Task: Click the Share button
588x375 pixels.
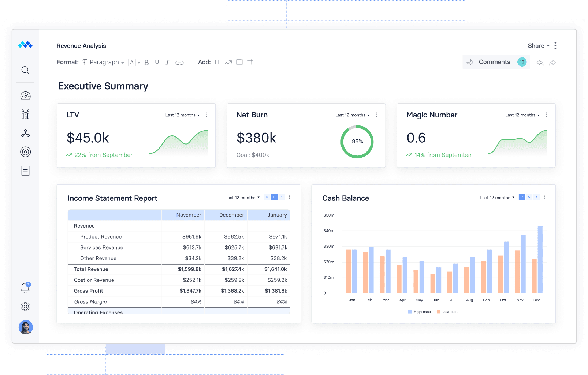Action: click(536, 46)
